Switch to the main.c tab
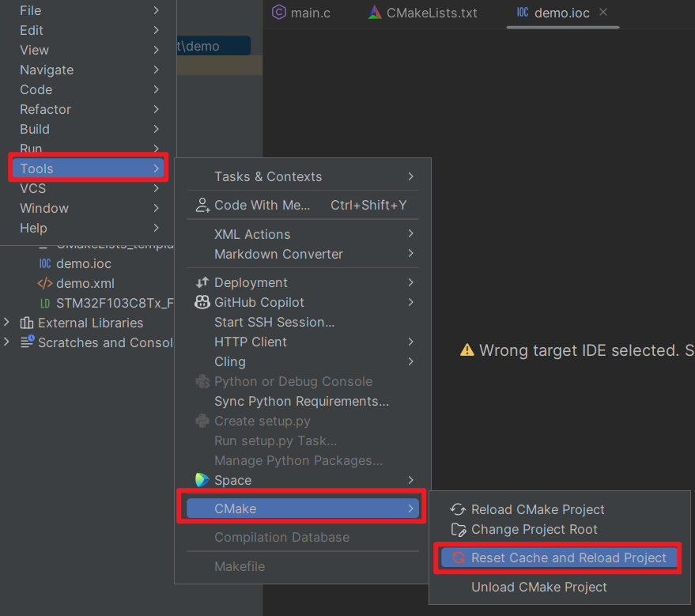695x616 pixels. (301, 13)
